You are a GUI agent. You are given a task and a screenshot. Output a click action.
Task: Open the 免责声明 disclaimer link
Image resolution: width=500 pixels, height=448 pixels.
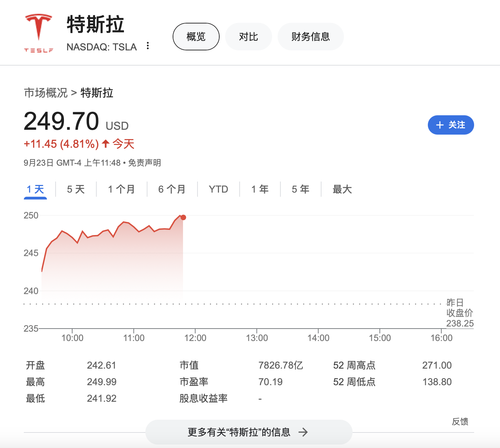click(145, 163)
